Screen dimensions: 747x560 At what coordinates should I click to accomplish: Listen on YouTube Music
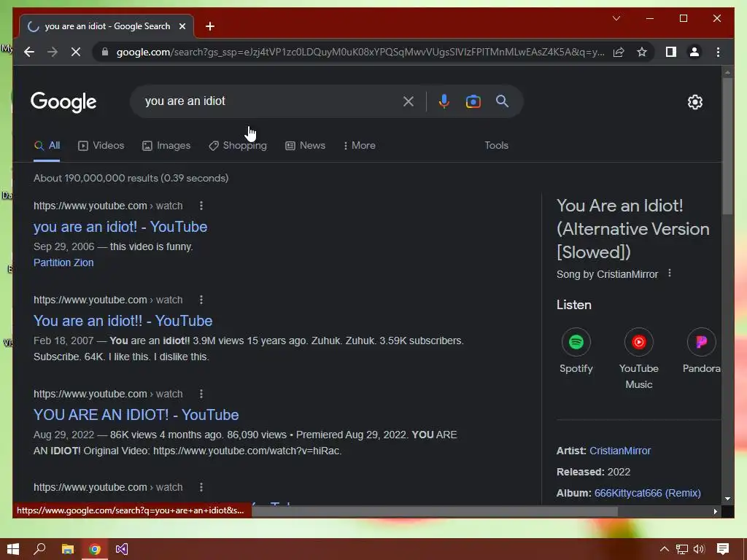click(639, 359)
